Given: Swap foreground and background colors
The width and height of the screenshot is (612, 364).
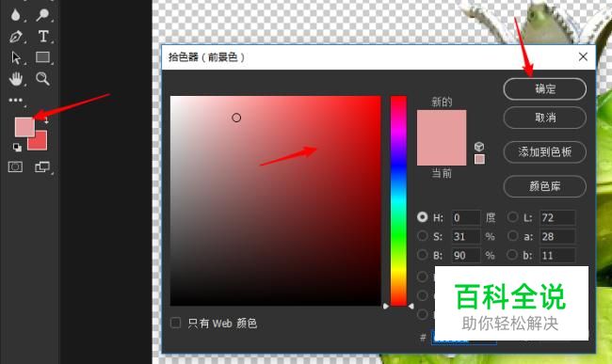Looking at the screenshot, I should 46,120.
